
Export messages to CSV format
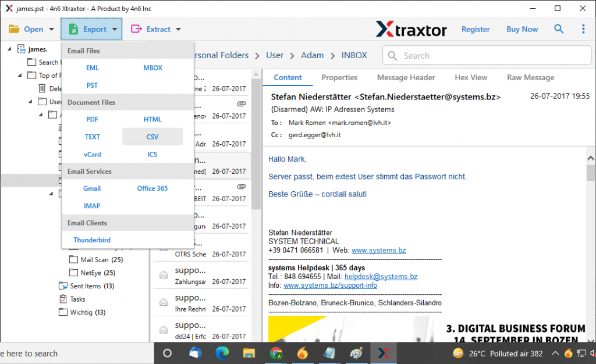(152, 136)
